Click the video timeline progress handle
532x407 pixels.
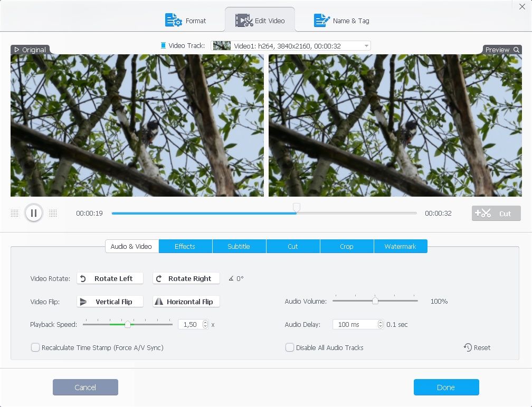point(297,207)
